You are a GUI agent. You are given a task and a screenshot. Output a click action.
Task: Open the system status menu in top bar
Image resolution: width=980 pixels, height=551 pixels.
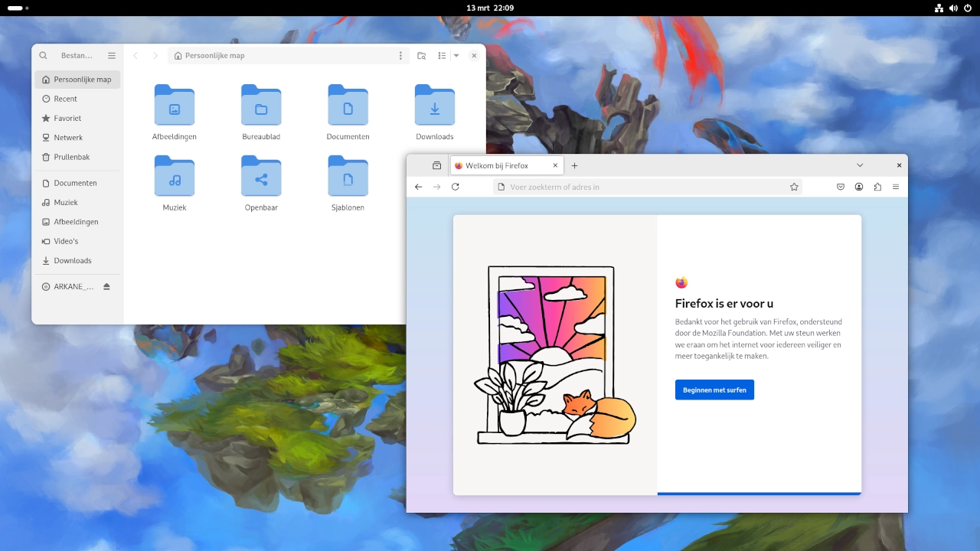point(953,8)
